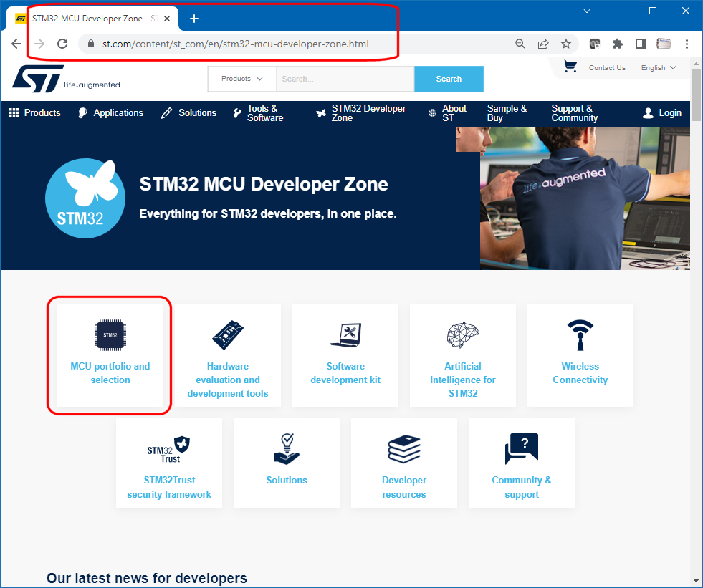Click the STM32 butterfly circle logo
Viewport: 703px width, 588px height.
[85, 198]
